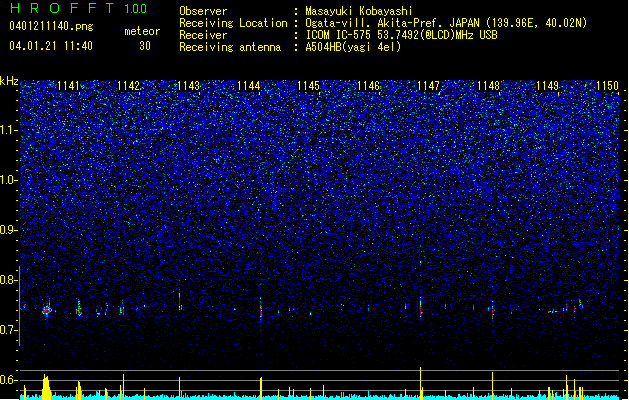Click the antenna value A504HB(yagi 4el)
Screen dimensions: 629x400
point(353,47)
